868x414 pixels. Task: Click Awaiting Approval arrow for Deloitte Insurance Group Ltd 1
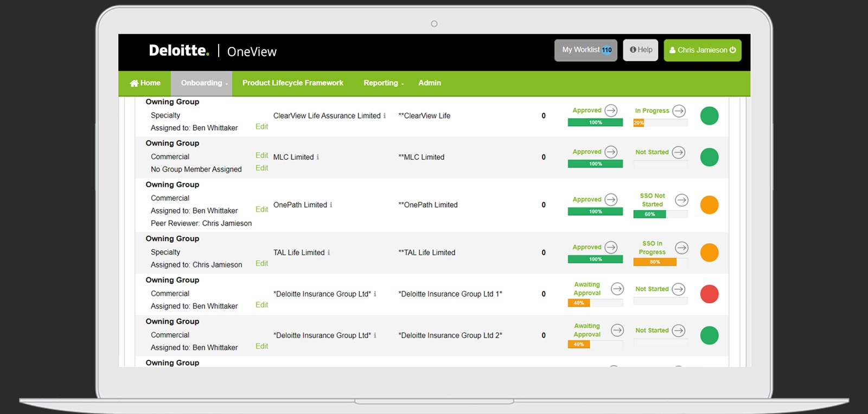coord(617,289)
